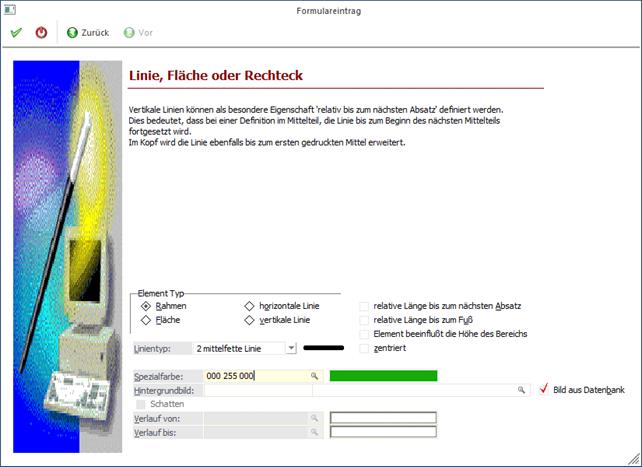Choose horizontale Linie as element type
The image size is (642, 467).
tap(250, 306)
